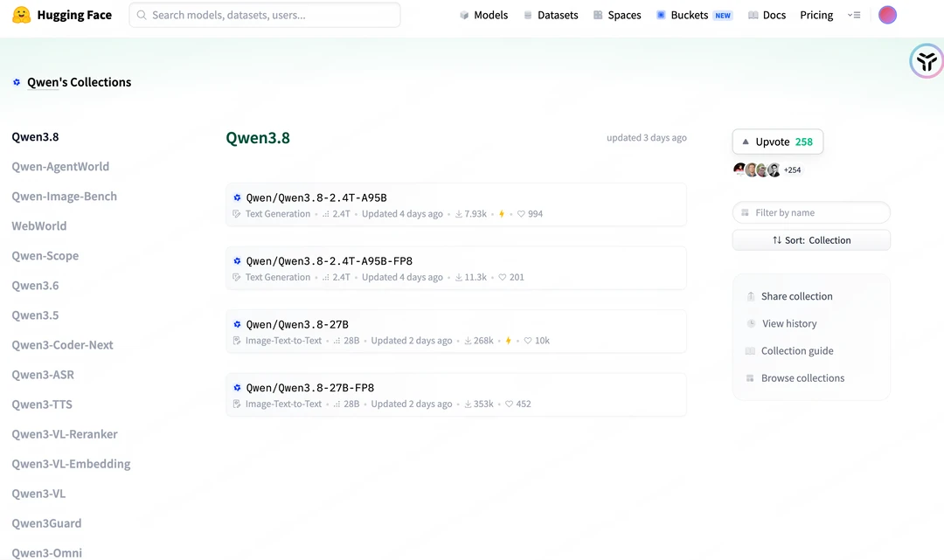Screen dimensions: 944x560
Task: Select Qwen-AgentWorld collection
Action: (x=60, y=167)
